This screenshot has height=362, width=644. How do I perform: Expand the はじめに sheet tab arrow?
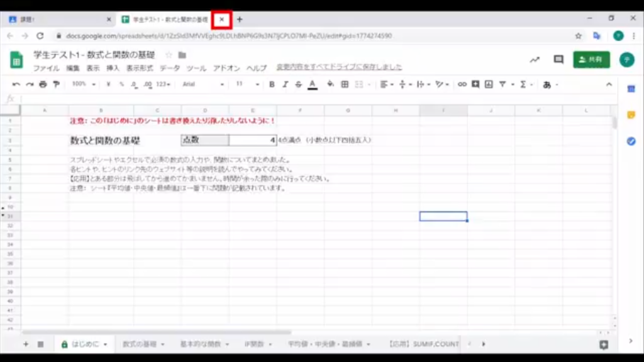tap(106, 344)
